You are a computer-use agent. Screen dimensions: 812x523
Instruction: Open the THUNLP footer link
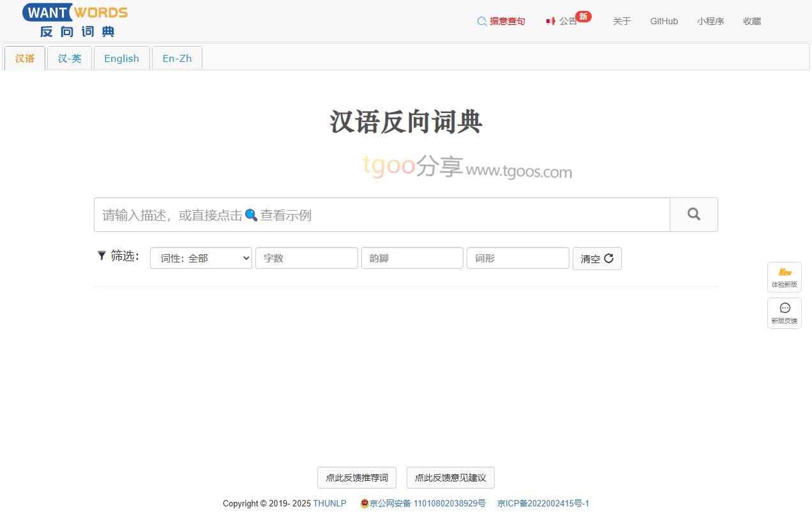[329, 503]
